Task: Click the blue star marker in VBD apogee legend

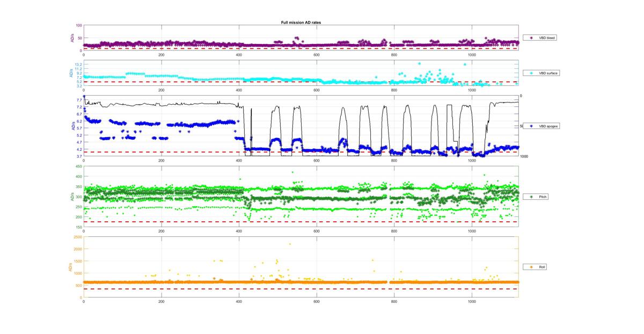Action: pyautogui.click(x=531, y=126)
